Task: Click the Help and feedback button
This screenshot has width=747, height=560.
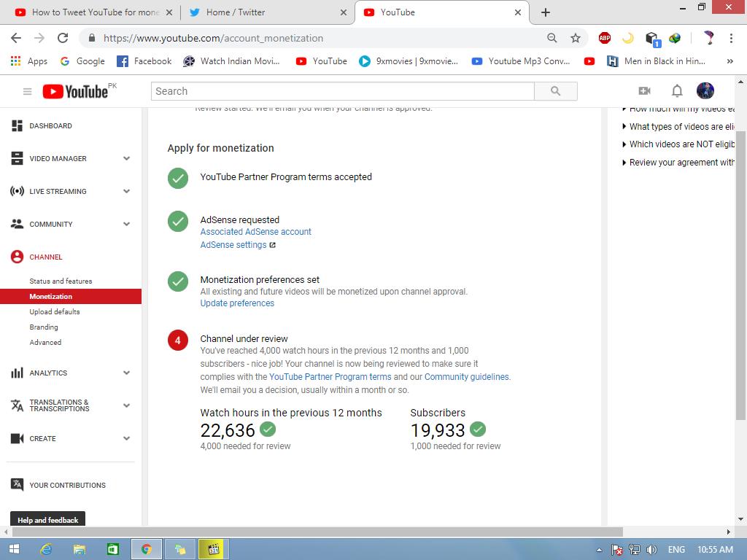Action: pos(47,519)
